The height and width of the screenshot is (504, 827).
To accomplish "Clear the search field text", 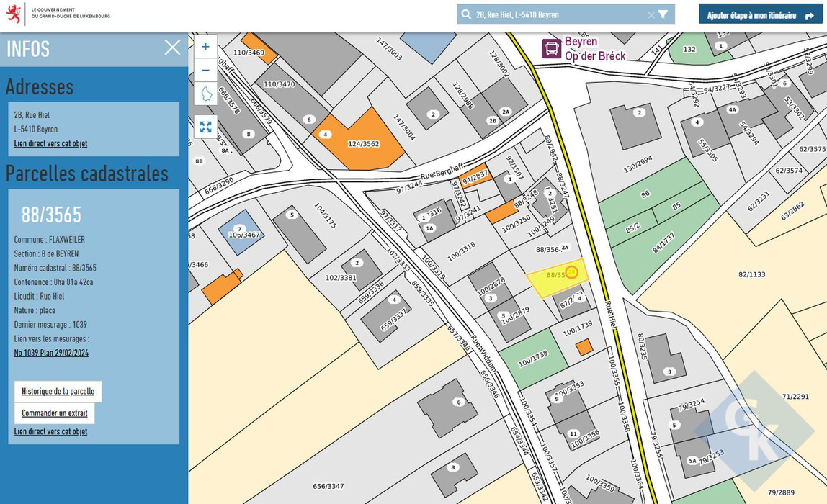I will tap(651, 14).
